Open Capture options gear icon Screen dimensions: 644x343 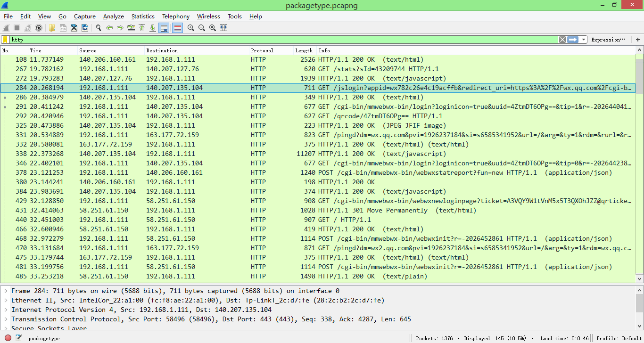(x=39, y=28)
